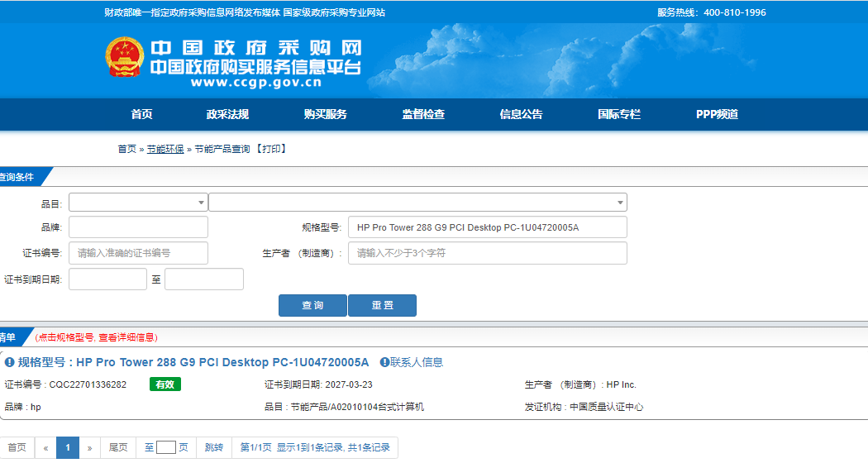Click red hint 点击规格型号,查看详细信息
The width and height of the screenshot is (868, 463).
(97, 337)
